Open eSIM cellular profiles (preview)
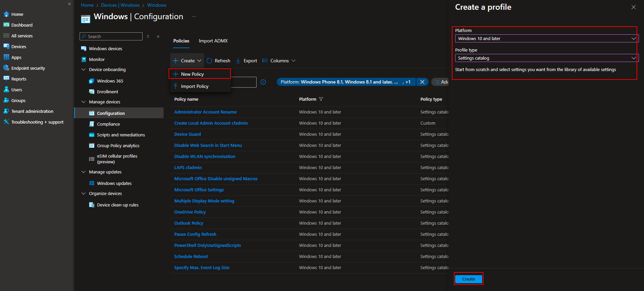This screenshot has width=644, height=291. pos(117,159)
